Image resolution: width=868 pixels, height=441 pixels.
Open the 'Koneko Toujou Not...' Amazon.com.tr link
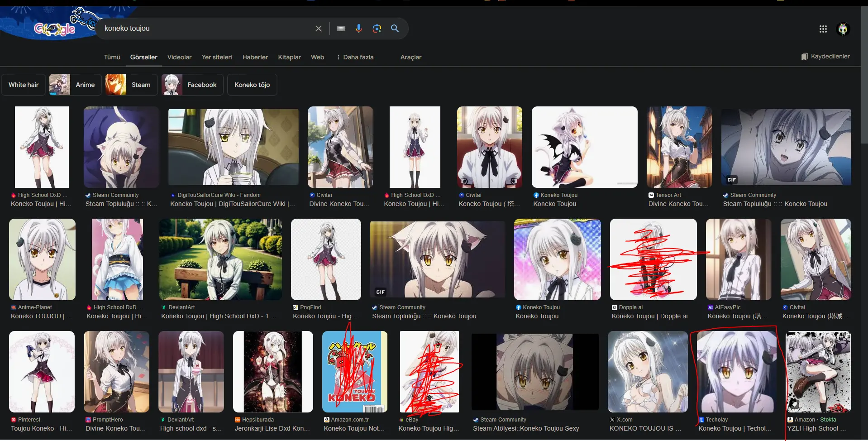coord(354,429)
